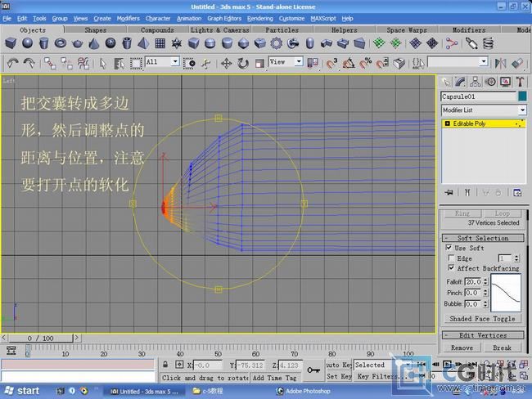Enable the Edge Distance checkbox
This screenshot has width=532, height=399.
click(x=451, y=258)
